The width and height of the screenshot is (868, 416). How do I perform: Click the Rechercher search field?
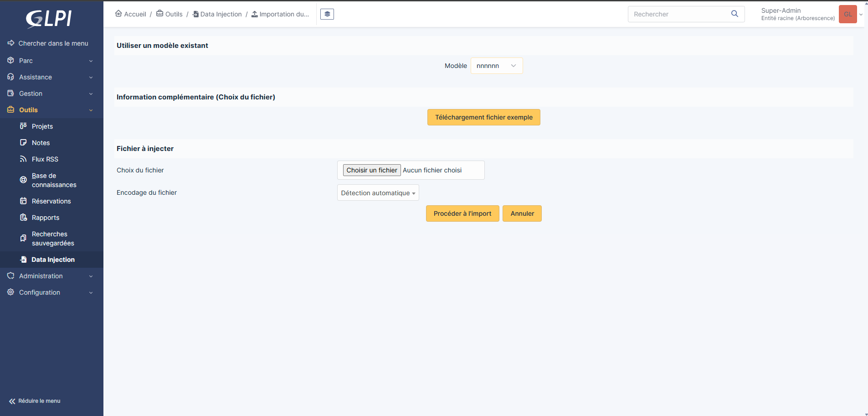679,14
